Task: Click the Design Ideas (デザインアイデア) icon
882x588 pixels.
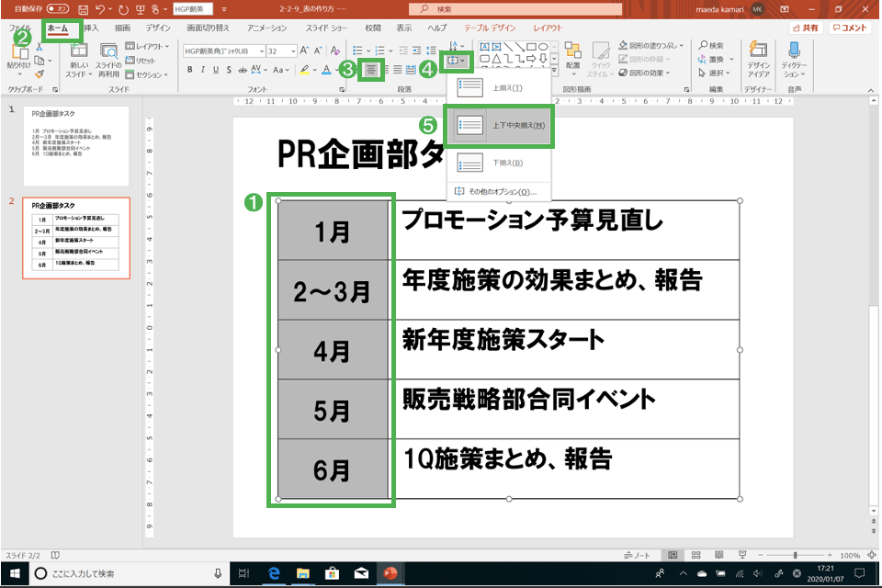Action: 758,51
